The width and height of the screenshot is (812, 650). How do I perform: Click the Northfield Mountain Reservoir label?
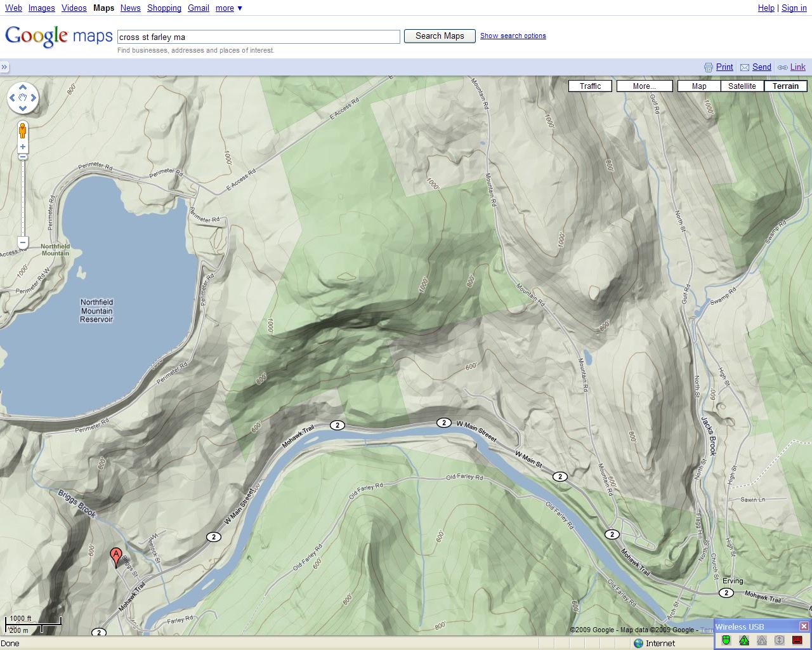[96, 311]
